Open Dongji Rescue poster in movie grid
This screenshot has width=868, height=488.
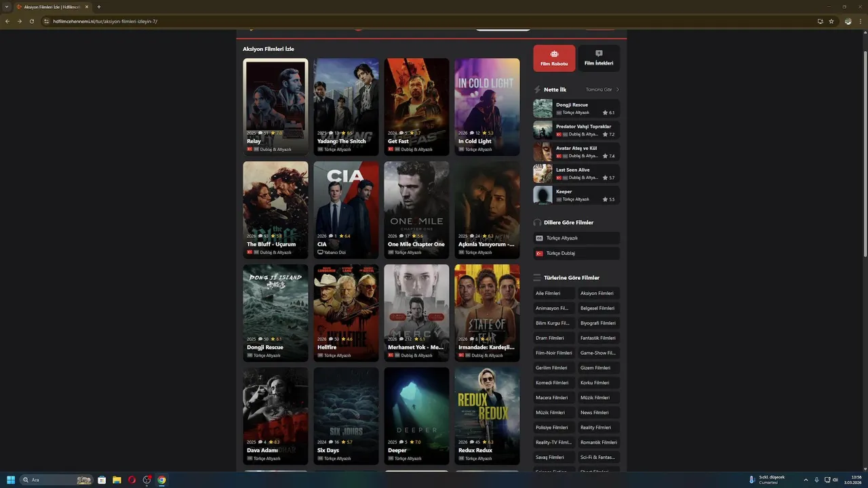pyautogui.click(x=275, y=312)
